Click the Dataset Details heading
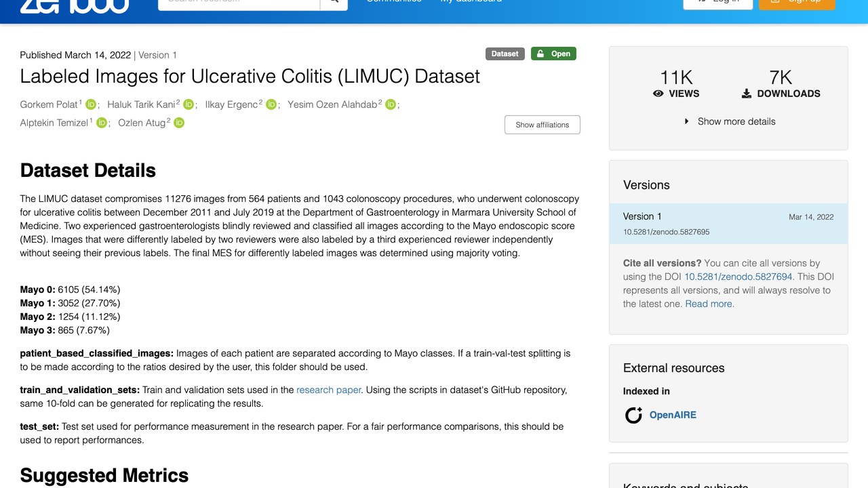 pyautogui.click(x=88, y=170)
